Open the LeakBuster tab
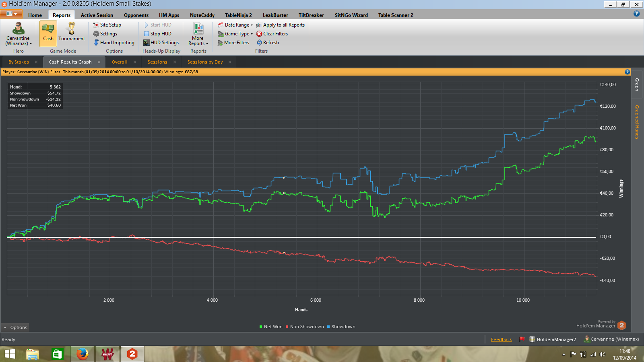Image resolution: width=644 pixels, height=362 pixels. tap(275, 15)
